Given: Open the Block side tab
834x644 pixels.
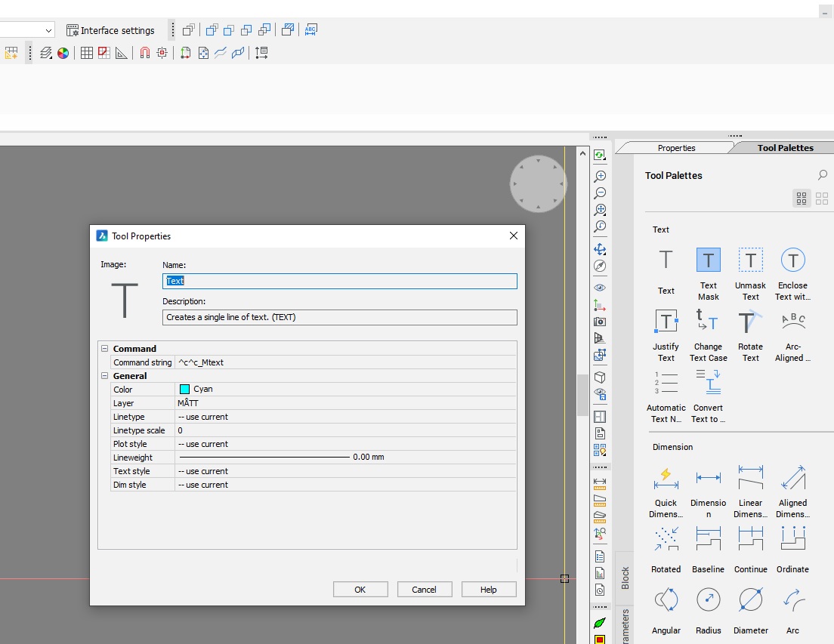Looking at the screenshot, I should (x=625, y=578).
